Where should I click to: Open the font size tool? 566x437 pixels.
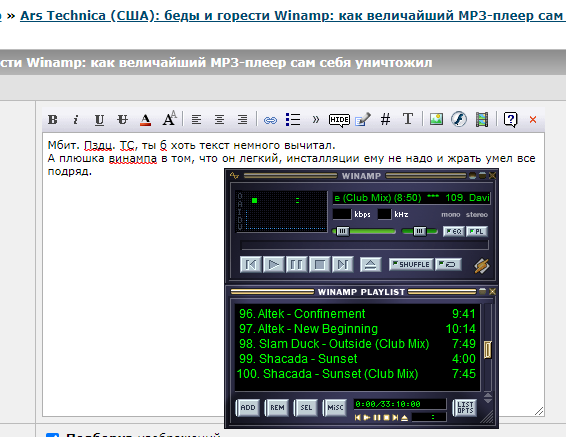tap(169, 119)
